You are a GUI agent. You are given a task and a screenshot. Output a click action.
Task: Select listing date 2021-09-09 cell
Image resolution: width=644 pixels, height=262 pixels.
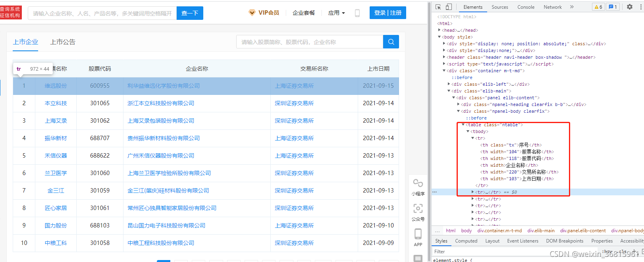378,243
